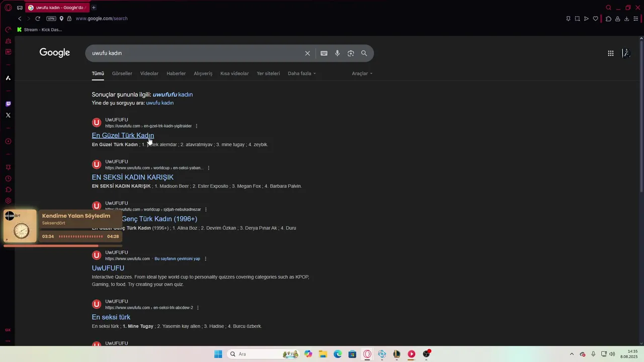The width and height of the screenshot is (644, 362).
Task: Open the Opera GX main menu logo
Action: coord(8,8)
